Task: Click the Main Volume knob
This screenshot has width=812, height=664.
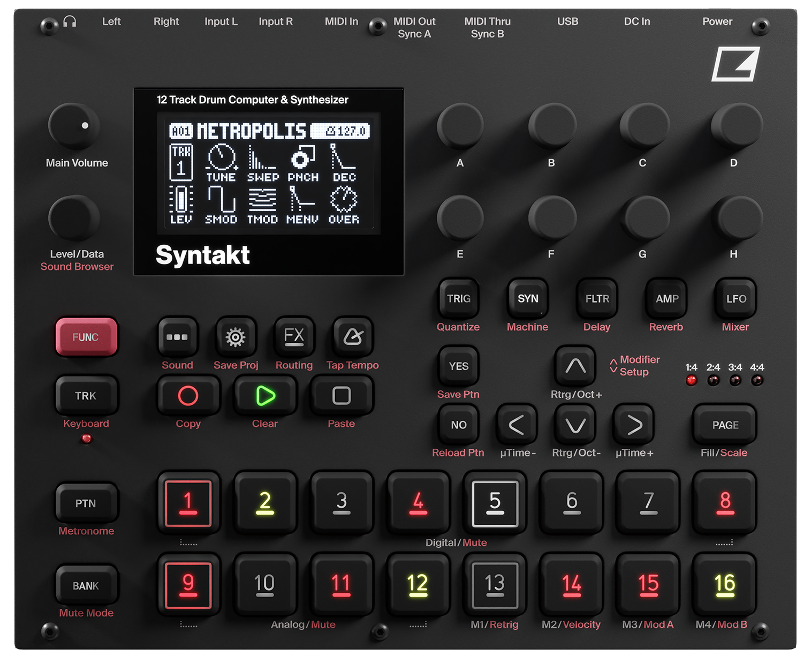Action: point(74,126)
